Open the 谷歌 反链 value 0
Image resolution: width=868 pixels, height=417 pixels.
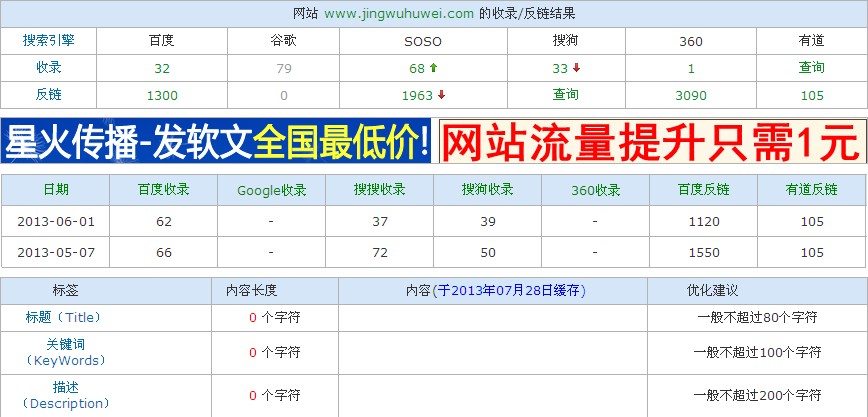pos(283,96)
